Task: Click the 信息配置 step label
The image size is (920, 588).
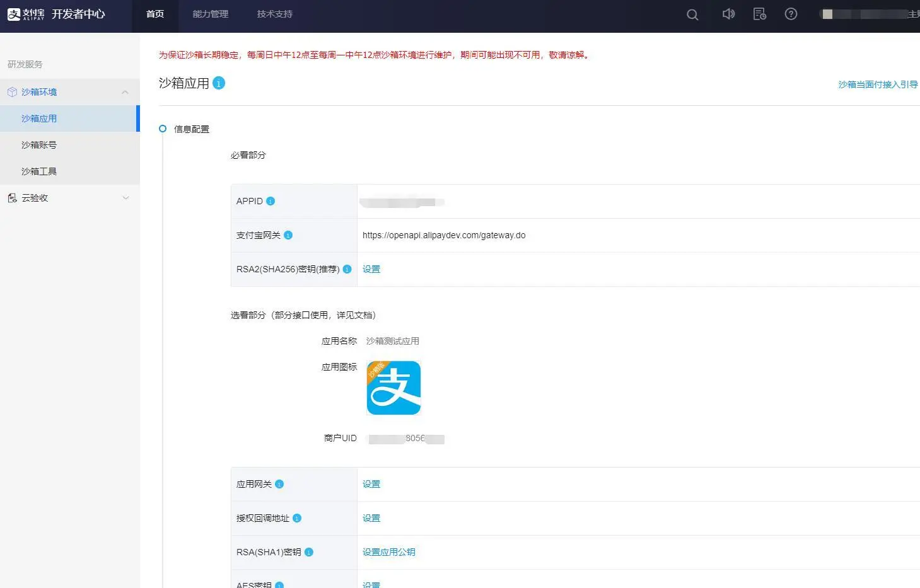Action: [x=192, y=129]
